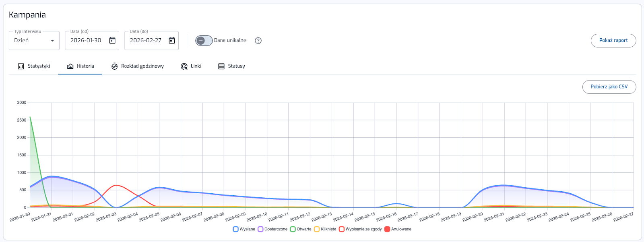Click the Linki cursor icon
The width and height of the screenshot is (644, 242).
click(x=184, y=66)
